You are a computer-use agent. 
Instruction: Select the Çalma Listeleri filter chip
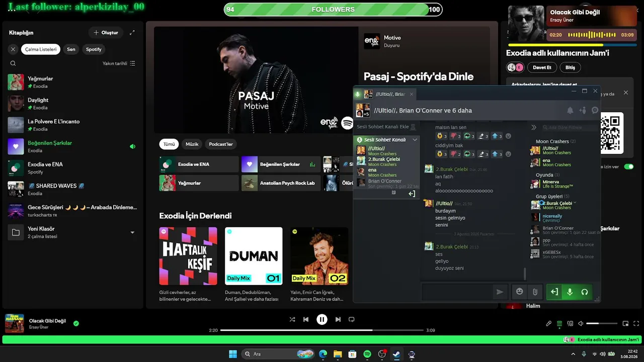(41, 49)
